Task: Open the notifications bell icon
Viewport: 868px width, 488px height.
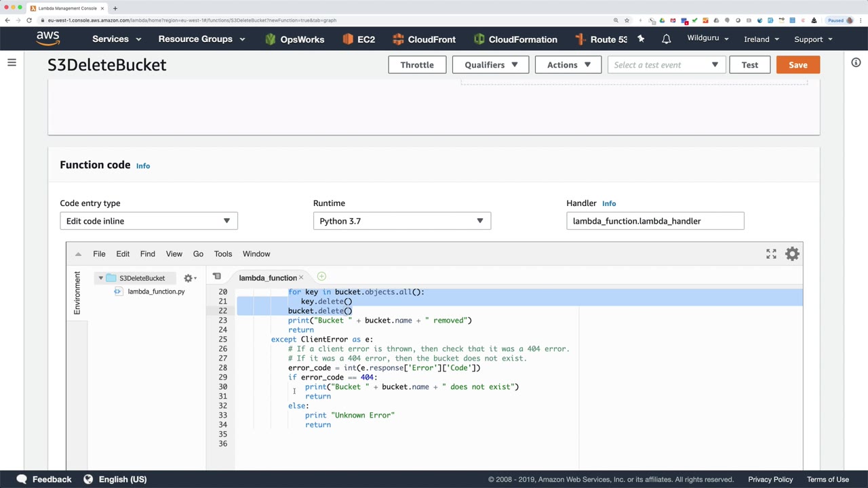Action: pyautogui.click(x=666, y=39)
